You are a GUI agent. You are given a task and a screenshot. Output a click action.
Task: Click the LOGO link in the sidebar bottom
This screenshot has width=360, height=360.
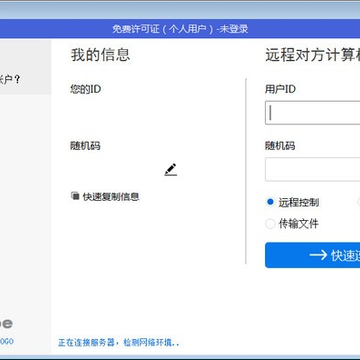click(x=7, y=341)
